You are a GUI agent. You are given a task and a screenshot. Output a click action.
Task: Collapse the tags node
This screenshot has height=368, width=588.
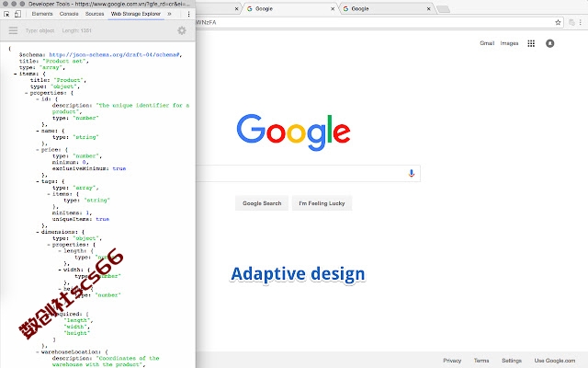coord(38,181)
